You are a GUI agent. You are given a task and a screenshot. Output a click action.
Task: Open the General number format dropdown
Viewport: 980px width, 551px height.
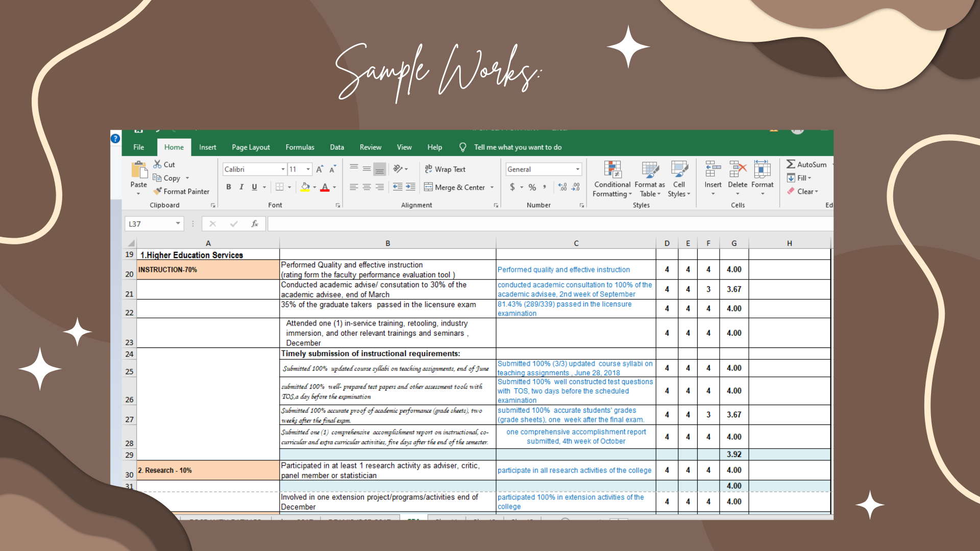tap(578, 169)
